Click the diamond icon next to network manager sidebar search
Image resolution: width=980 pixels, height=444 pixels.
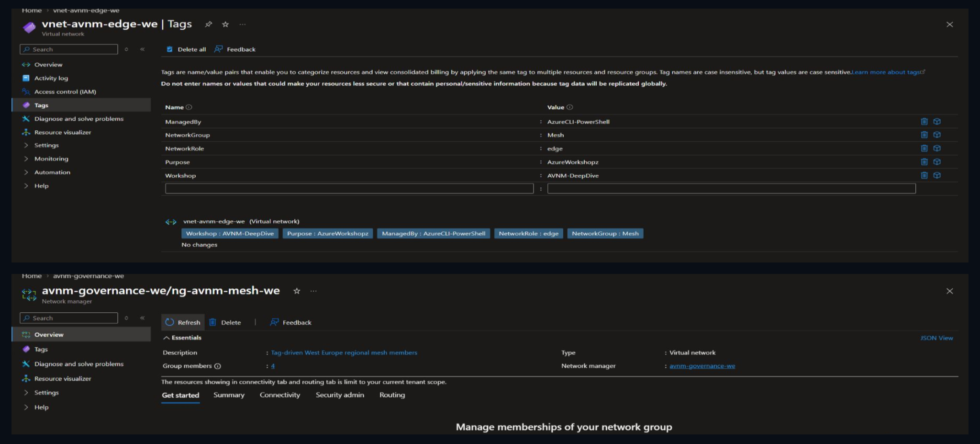[126, 318]
